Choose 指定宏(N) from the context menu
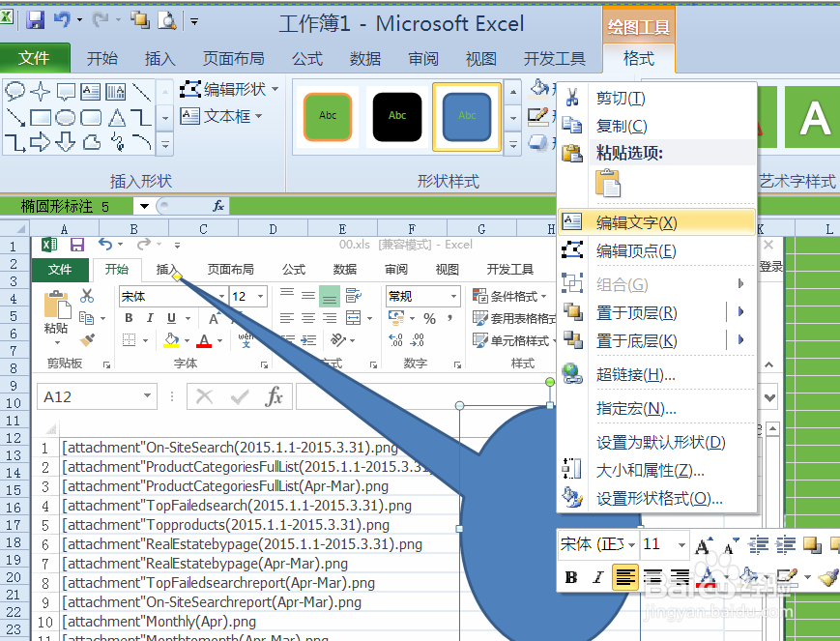 point(656,409)
